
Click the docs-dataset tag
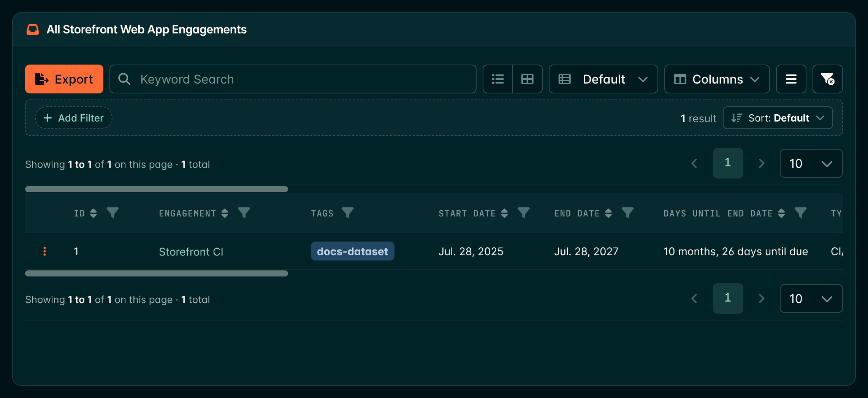(x=353, y=251)
